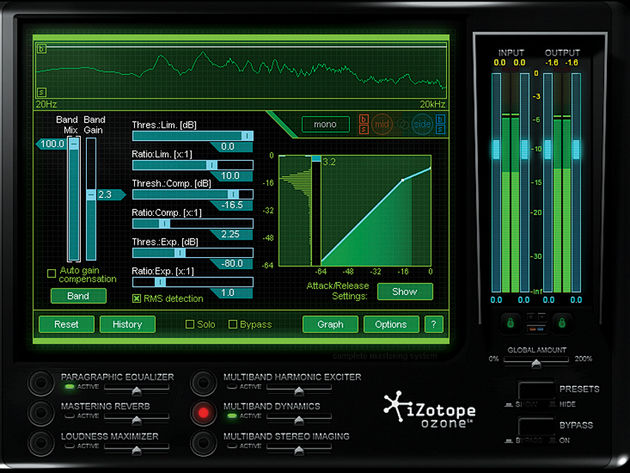The width and height of the screenshot is (630, 473).
Task: Click the Ratio:Comp. value 2.25
Action: [231, 234]
